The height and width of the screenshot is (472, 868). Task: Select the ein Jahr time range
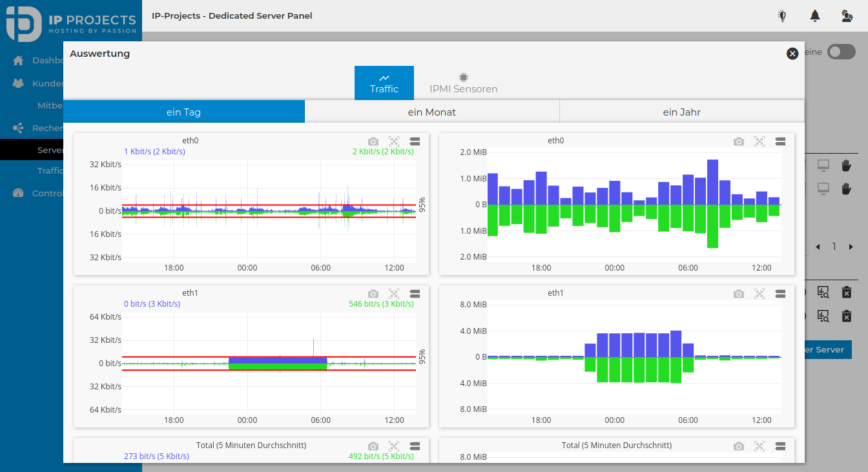click(681, 111)
